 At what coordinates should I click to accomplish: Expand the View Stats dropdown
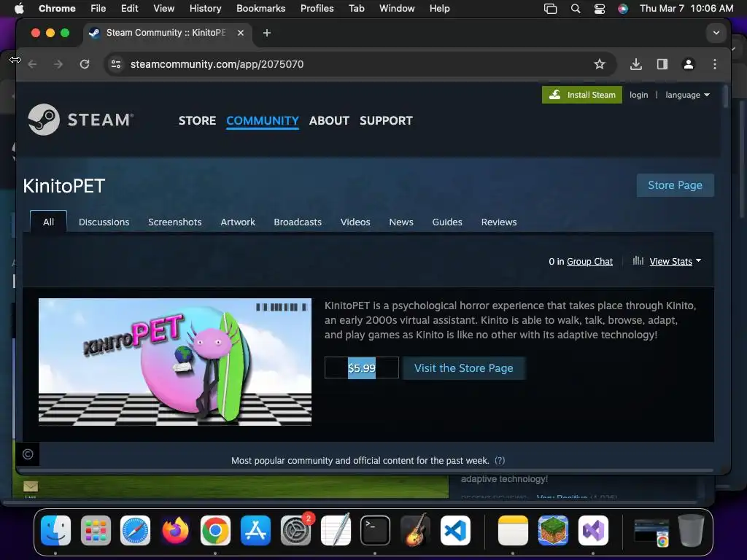[675, 262]
